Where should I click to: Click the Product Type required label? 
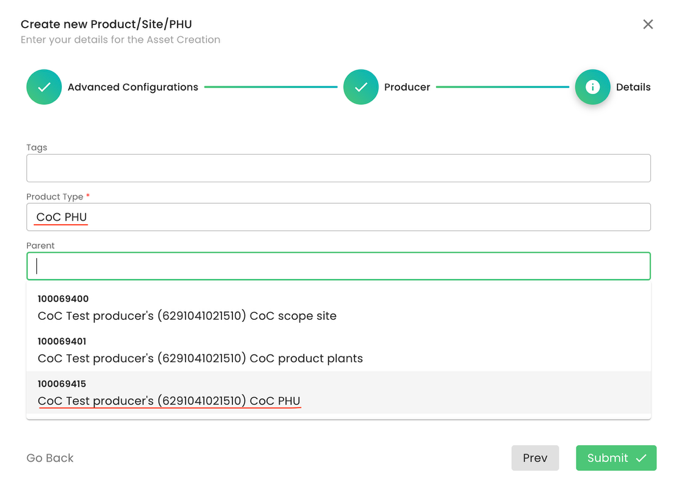click(57, 197)
